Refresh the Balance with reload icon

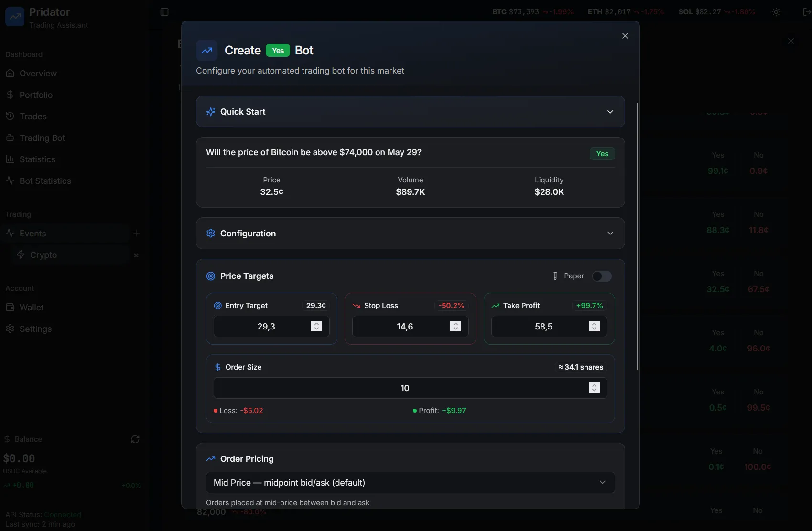tap(135, 439)
